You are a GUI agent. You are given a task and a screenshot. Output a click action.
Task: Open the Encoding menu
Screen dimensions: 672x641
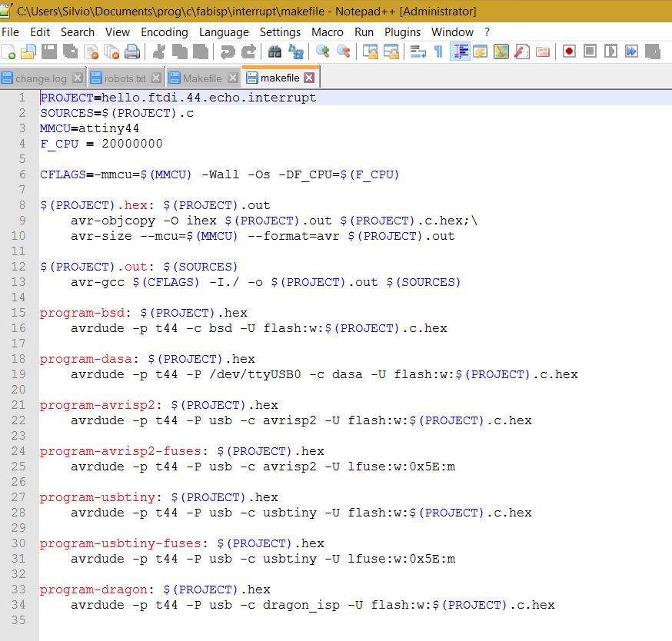click(165, 32)
